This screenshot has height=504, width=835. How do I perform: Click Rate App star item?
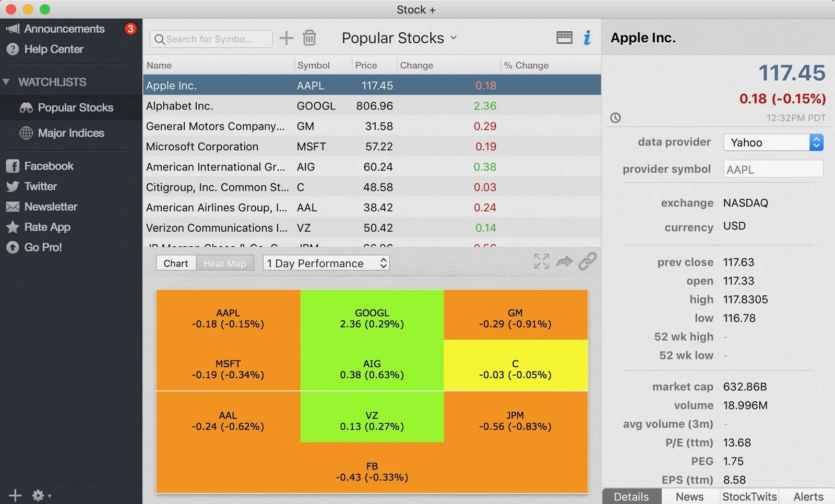click(38, 227)
